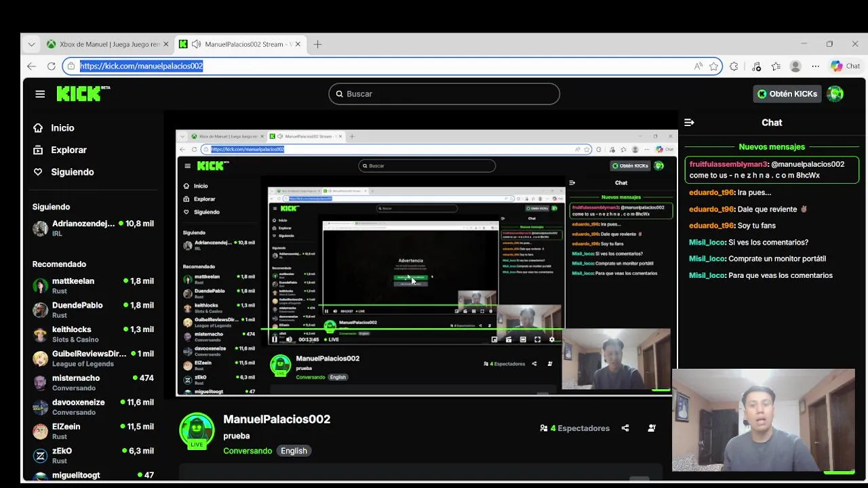Click the 'prueba' stream title
Image resolution: width=868 pixels, height=488 pixels.
tap(237, 436)
